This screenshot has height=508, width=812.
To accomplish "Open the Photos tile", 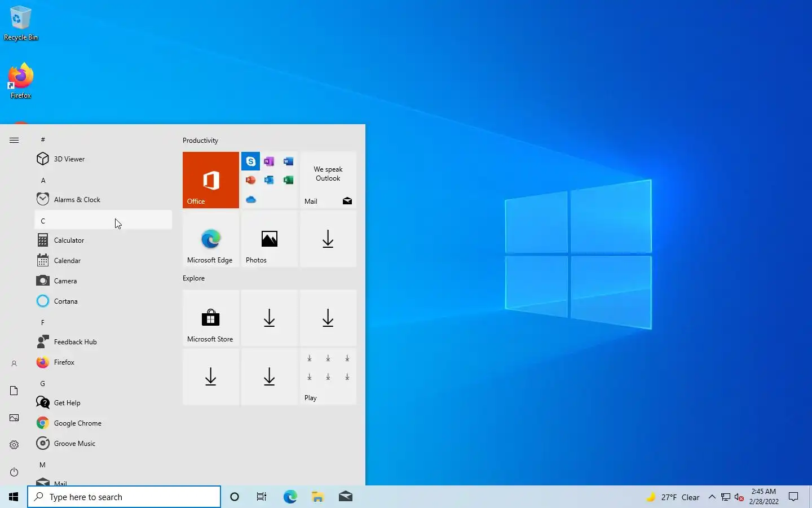I will pyautogui.click(x=270, y=239).
